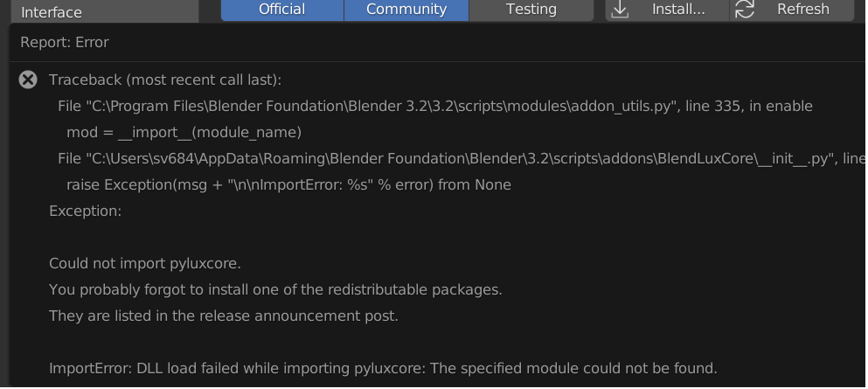The image size is (868, 389).
Task: Click the Install... button label
Action: click(x=678, y=9)
